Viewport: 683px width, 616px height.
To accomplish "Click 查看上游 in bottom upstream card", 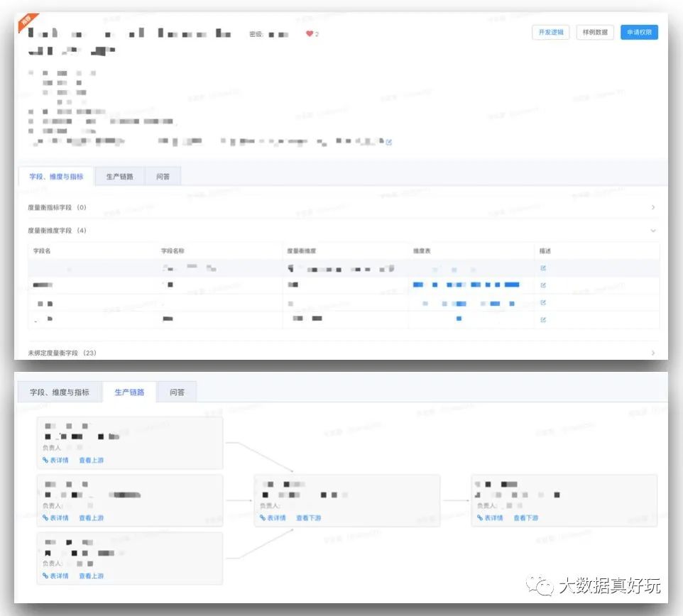I will pos(91,576).
